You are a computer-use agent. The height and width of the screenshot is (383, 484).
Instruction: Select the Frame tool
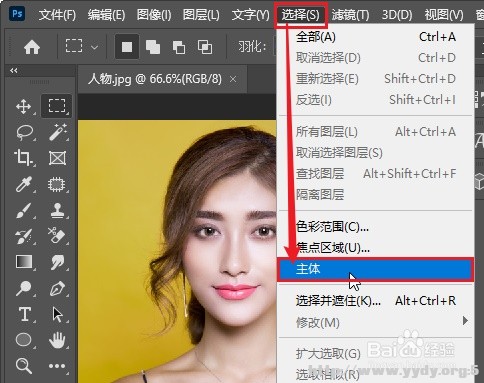(57, 158)
